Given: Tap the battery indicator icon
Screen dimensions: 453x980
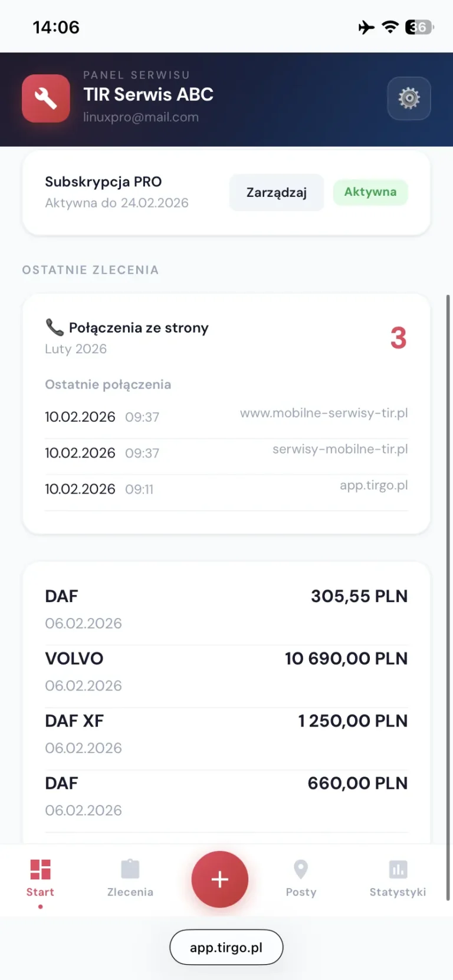Looking at the screenshot, I should tap(419, 27).
